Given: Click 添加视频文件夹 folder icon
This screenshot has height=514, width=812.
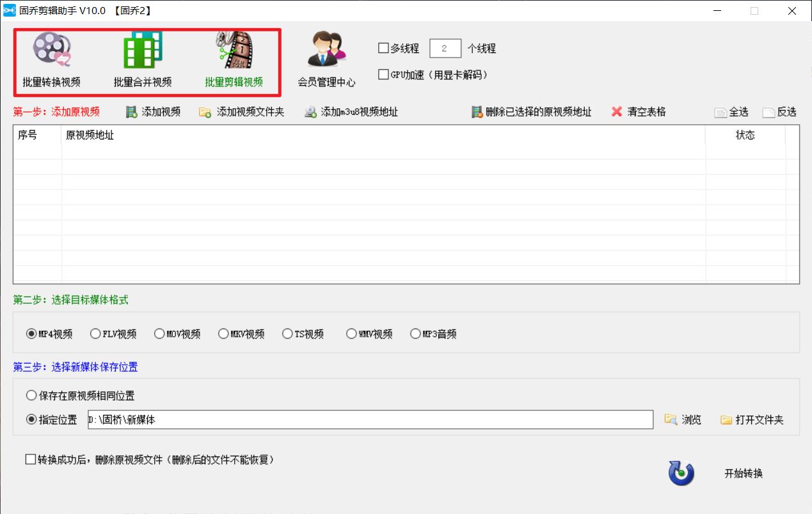Looking at the screenshot, I should (205, 112).
